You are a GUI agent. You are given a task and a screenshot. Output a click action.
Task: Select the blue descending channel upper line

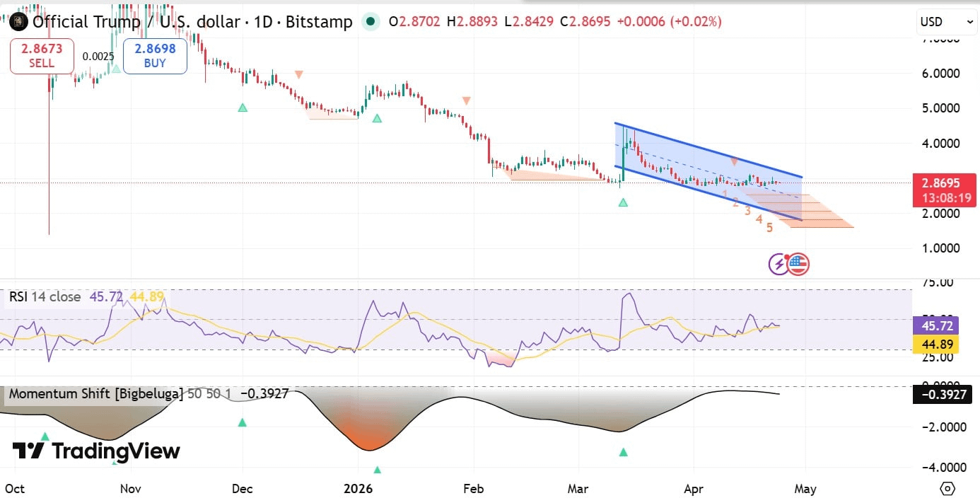pyautogui.click(x=708, y=150)
